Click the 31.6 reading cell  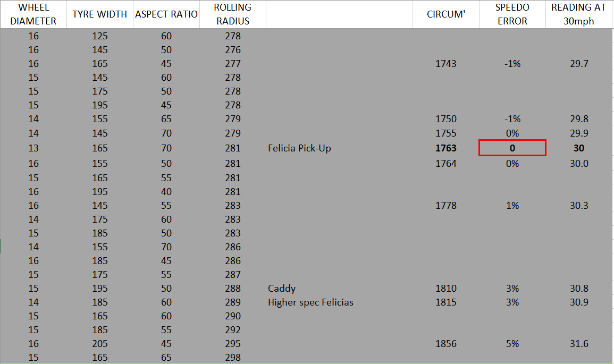click(x=578, y=344)
